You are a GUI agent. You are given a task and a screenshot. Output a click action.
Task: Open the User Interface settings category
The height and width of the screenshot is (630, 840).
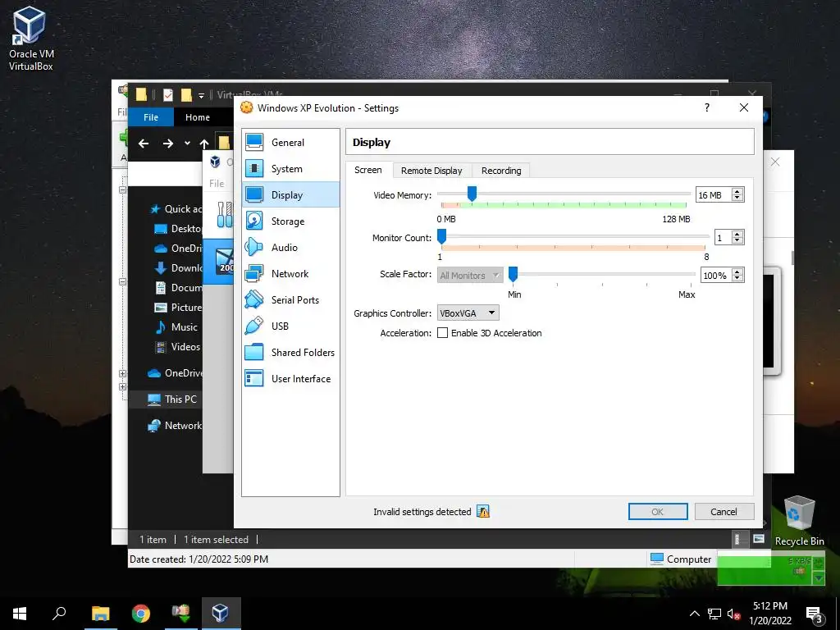290,379
